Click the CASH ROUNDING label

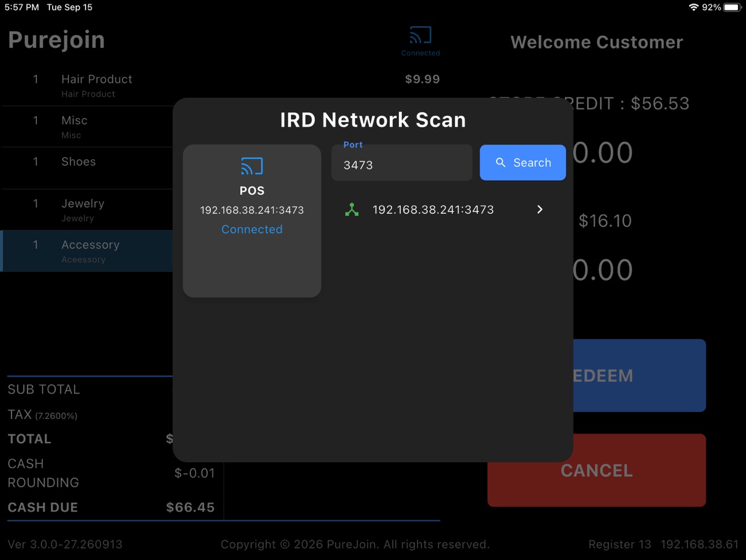(x=43, y=473)
